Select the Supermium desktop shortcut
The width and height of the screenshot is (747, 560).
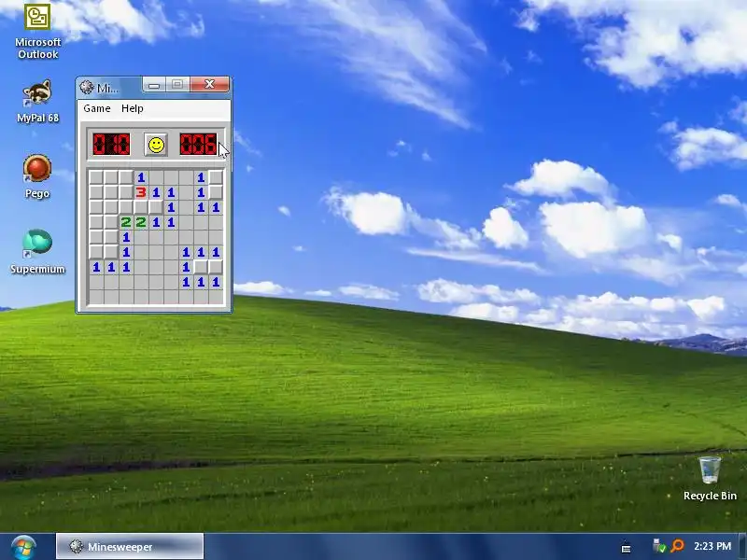(37, 252)
